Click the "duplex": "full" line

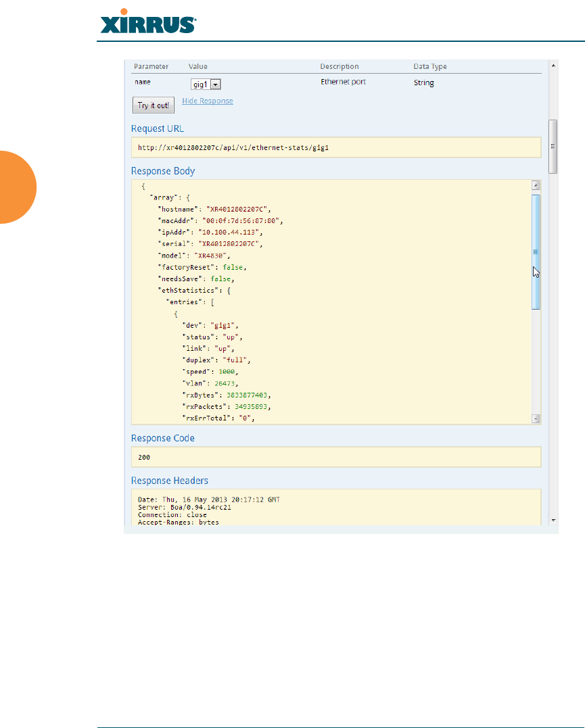tap(216, 360)
